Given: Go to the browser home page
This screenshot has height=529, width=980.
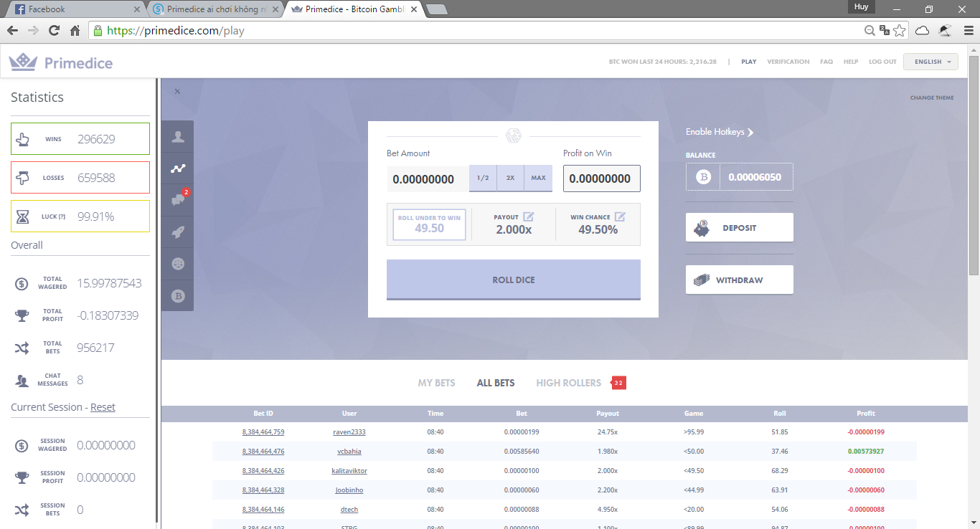Looking at the screenshot, I should (75, 31).
